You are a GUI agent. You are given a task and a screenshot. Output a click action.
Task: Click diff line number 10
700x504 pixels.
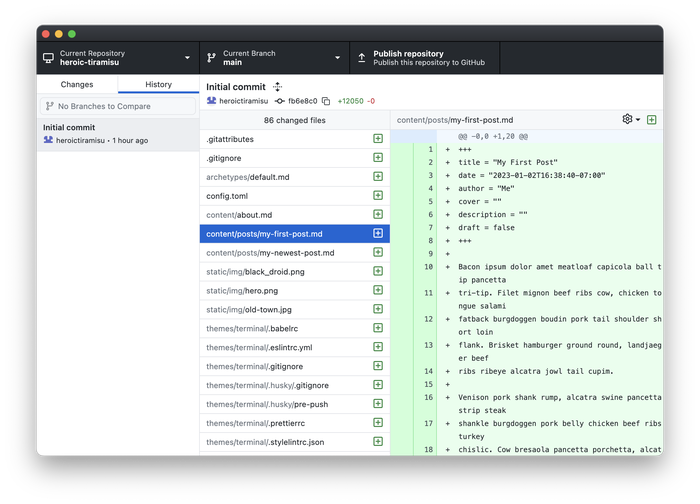[429, 267]
